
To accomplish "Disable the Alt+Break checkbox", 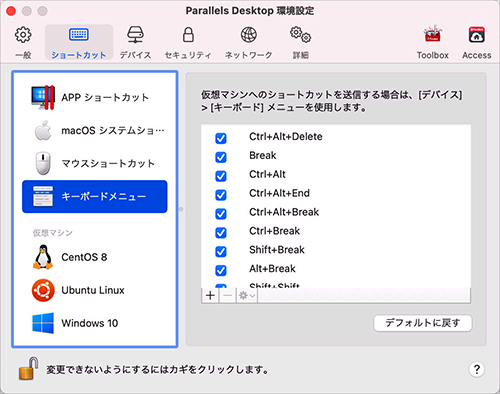I will point(221,270).
